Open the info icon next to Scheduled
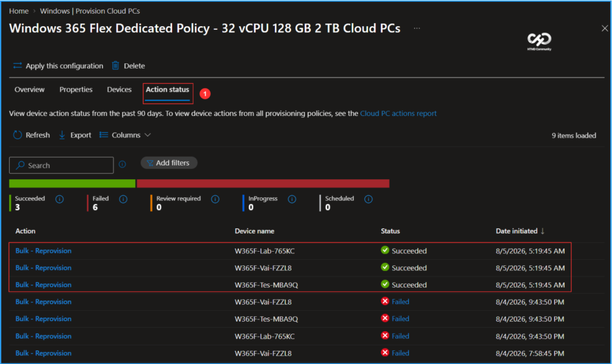This screenshot has height=364, width=612. point(368,199)
